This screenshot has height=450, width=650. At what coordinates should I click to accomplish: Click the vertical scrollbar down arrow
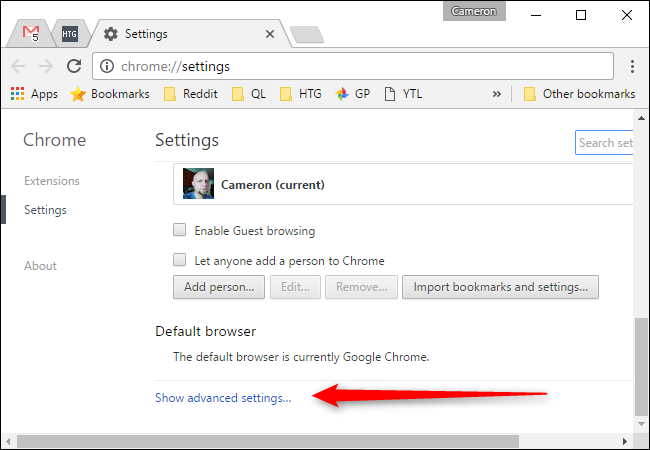641,424
